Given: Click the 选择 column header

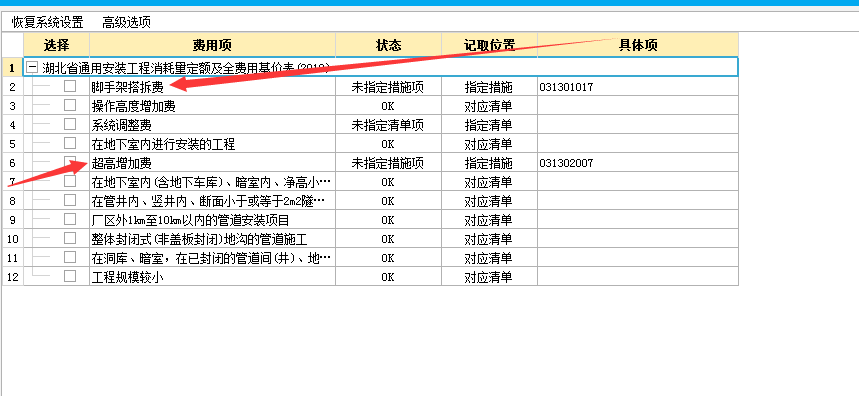Looking at the screenshot, I should (57, 45).
